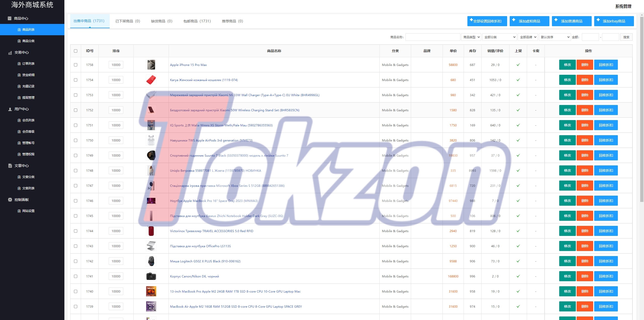Click the 控制面板 gear icon

10,200
